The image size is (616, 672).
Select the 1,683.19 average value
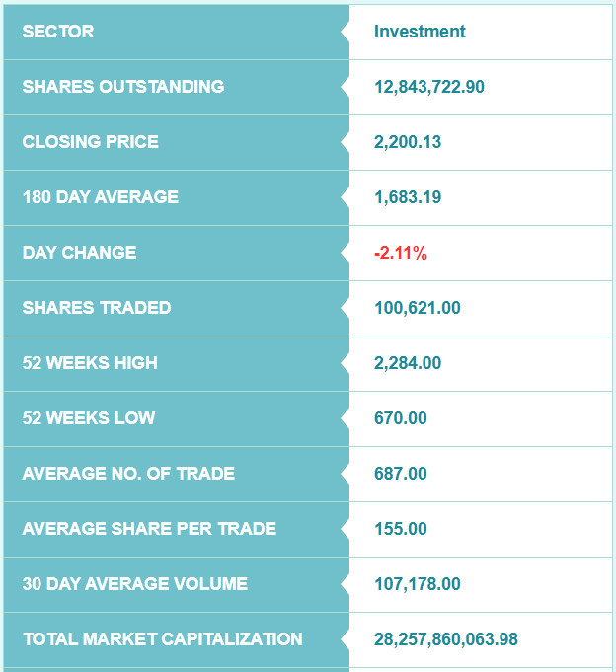coord(408,197)
